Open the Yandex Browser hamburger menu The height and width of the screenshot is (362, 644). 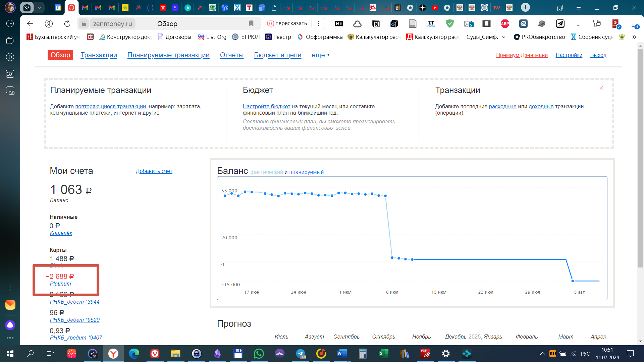(579, 7)
